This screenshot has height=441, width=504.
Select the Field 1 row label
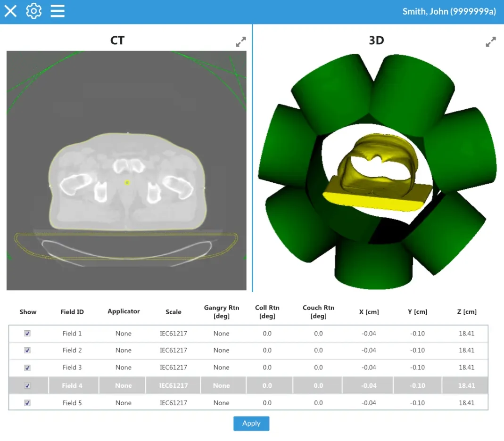click(x=72, y=334)
